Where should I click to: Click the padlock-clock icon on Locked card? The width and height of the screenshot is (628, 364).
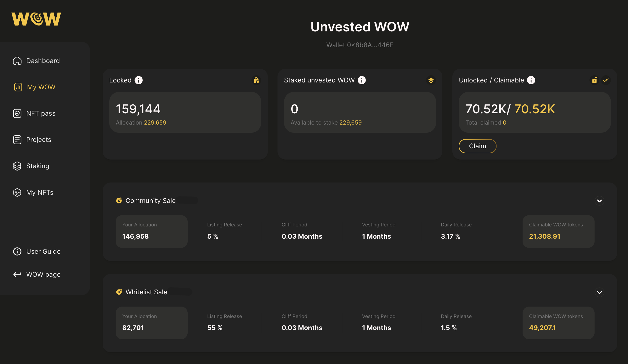[257, 80]
